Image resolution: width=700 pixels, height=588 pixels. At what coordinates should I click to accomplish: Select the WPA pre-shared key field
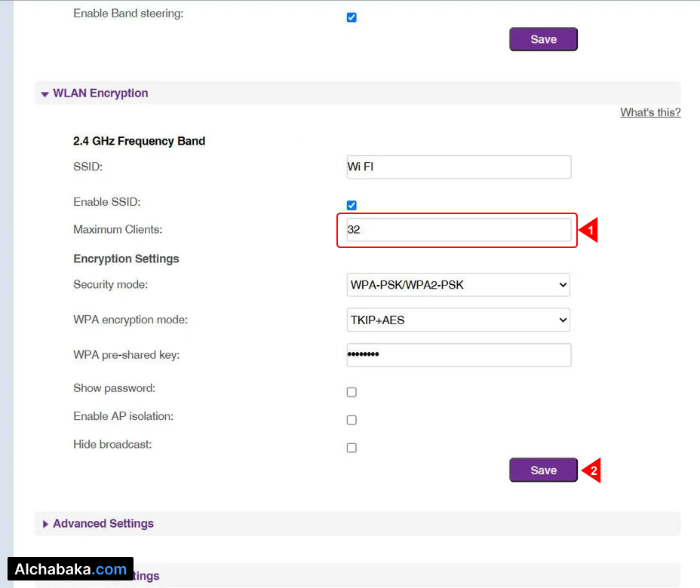(x=458, y=354)
